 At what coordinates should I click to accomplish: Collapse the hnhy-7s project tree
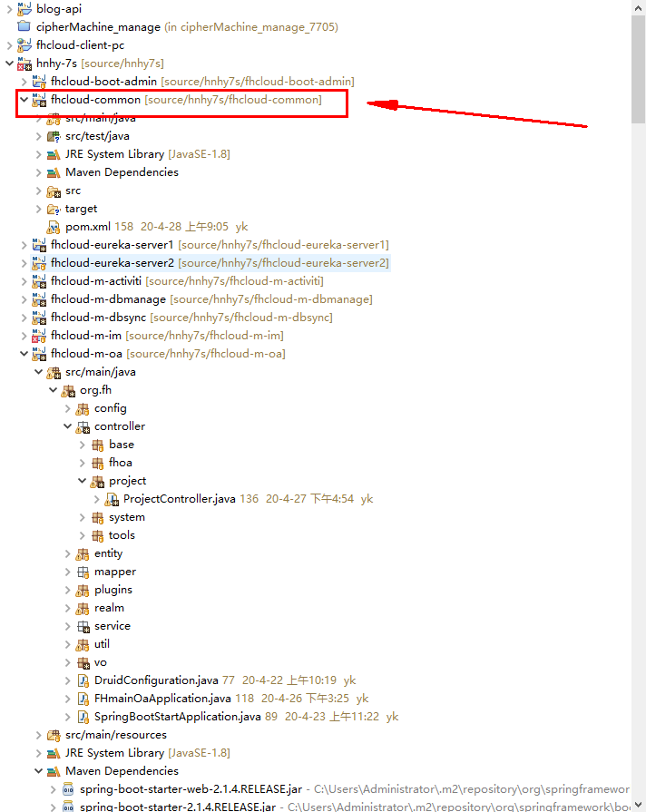click(9, 64)
